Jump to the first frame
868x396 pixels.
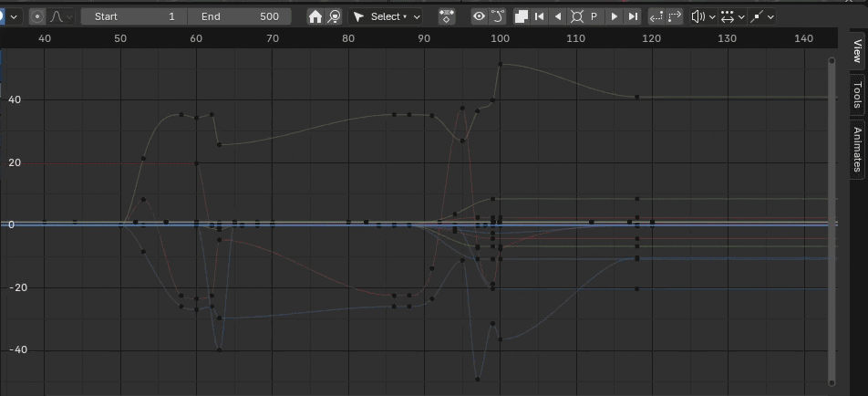pos(540,16)
